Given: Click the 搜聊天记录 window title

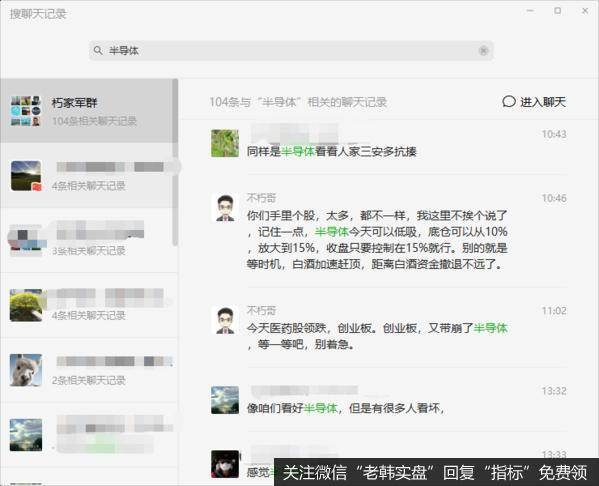Looking at the screenshot, I should pos(38,14).
